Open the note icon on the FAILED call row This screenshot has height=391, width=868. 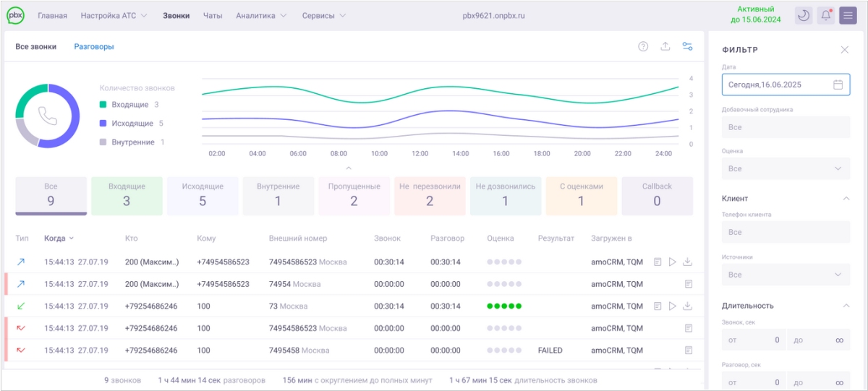(x=689, y=350)
